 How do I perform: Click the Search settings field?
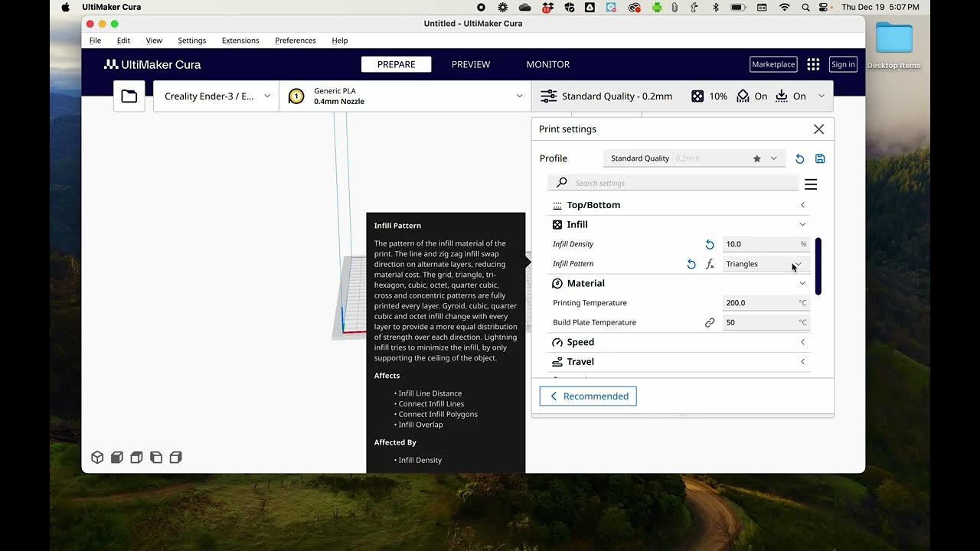[673, 183]
